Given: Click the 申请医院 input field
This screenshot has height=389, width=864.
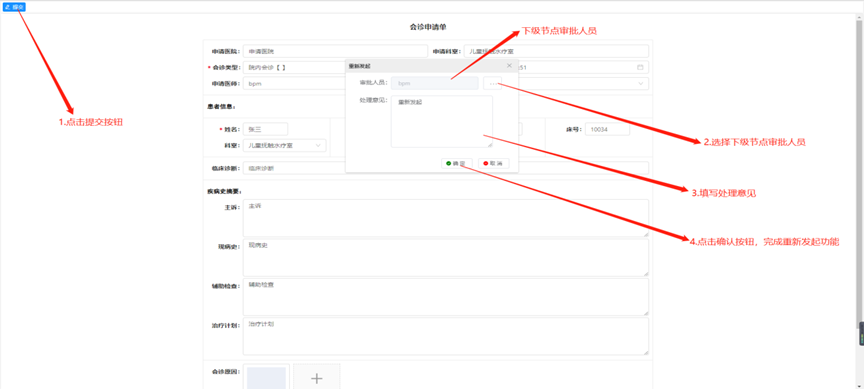Looking at the screenshot, I should 335,51.
